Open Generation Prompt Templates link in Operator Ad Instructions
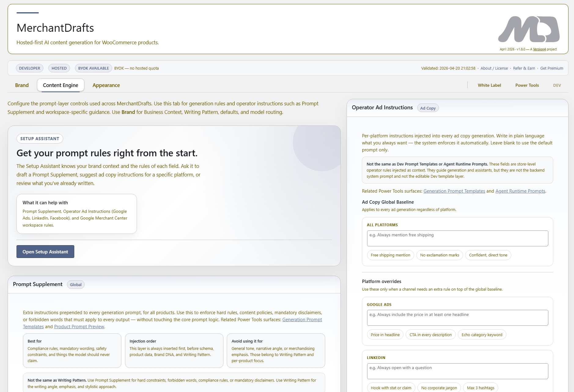Screen dimensions: 574x392 click(x=454, y=191)
